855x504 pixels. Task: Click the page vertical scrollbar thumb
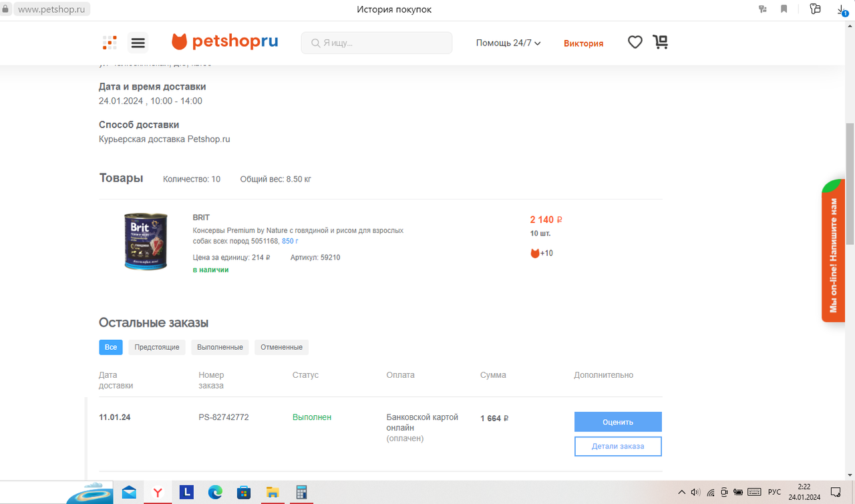pos(850,184)
